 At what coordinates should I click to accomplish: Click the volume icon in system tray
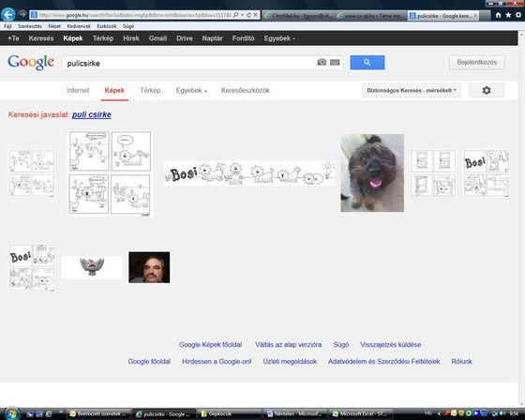point(502,413)
